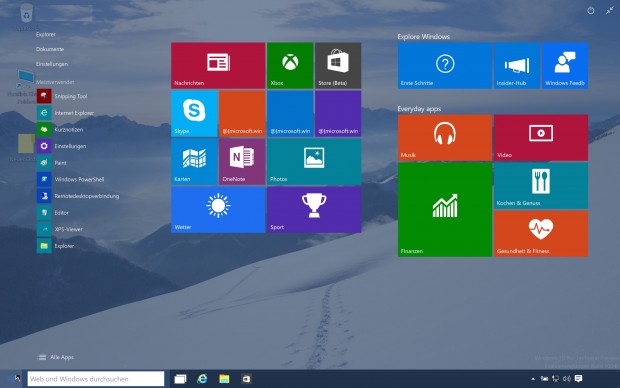
Task: Open the orange @{microsoft.win tile
Action: (x=242, y=114)
